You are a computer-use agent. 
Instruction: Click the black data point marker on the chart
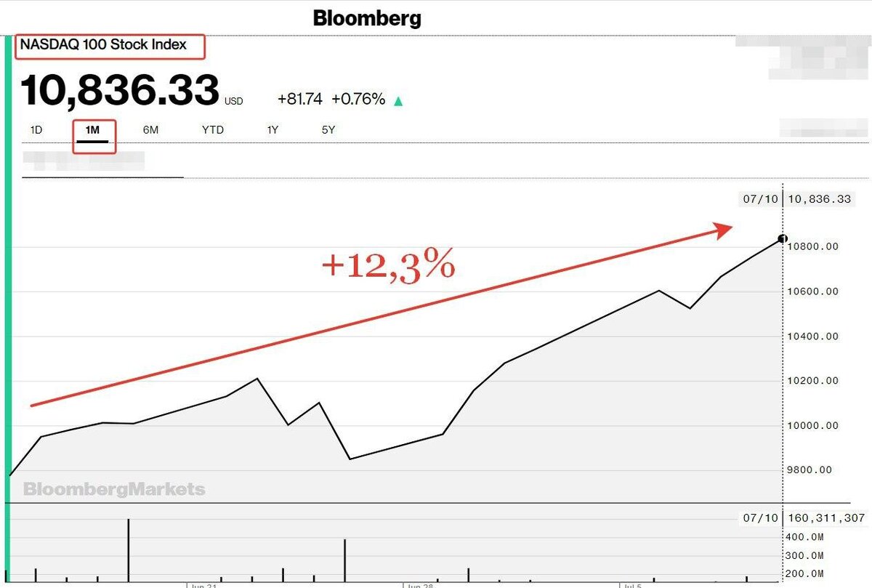(783, 238)
